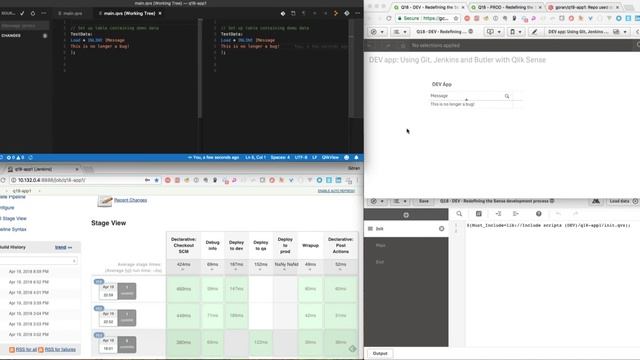Refresh source control in the VS Code sidebar
Image resolution: width=640 pixels, height=360 pixels.
(x=33, y=13)
